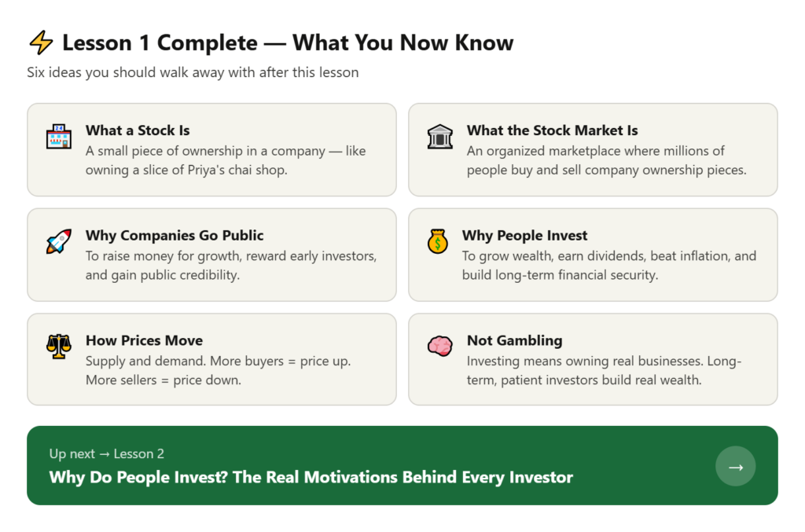The height and width of the screenshot is (532, 805).
Task: Click the brain icon
Action: click(x=440, y=347)
